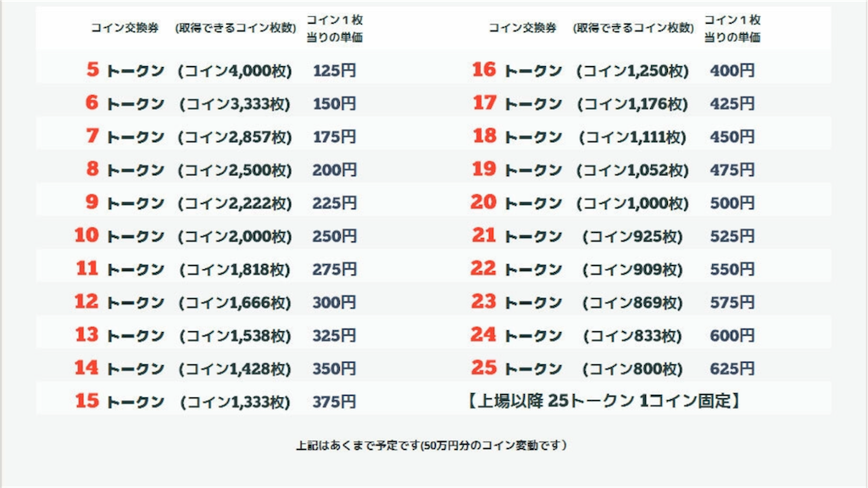Select the red number 18 token entry
Viewport: 868px width, 488px height.
[484, 136]
